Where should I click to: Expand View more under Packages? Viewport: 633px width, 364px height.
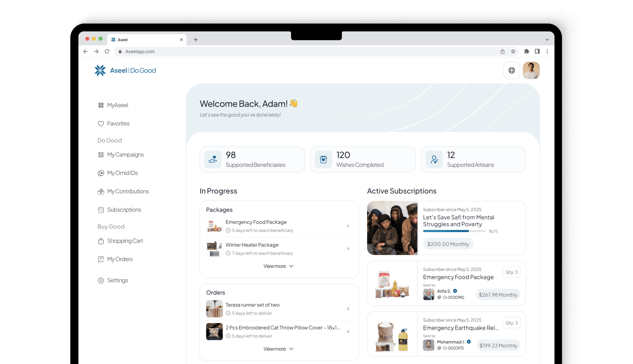(x=279, y=266)
